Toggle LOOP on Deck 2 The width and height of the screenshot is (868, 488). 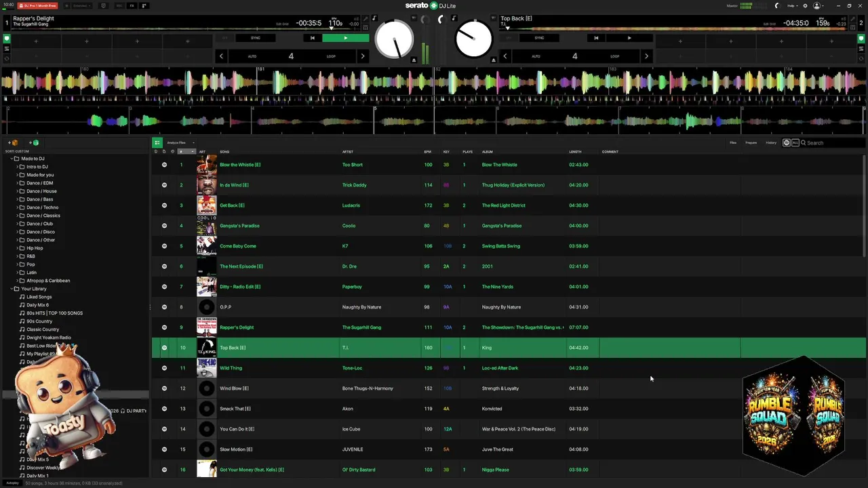tap(614, 56)
